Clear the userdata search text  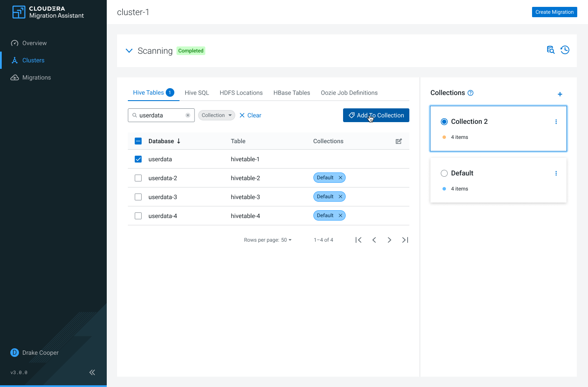point(188,115)
